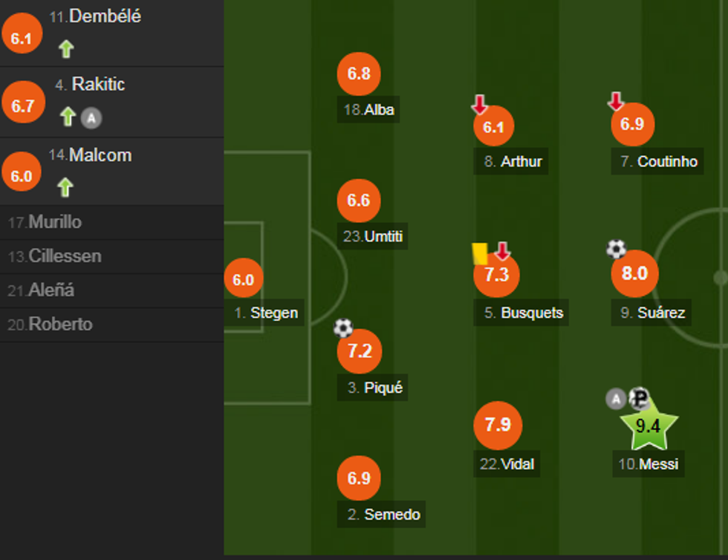728x560 pixels.
Task: Click the red substituted-off arrow above Arthur
Action: tap(480, 105)
